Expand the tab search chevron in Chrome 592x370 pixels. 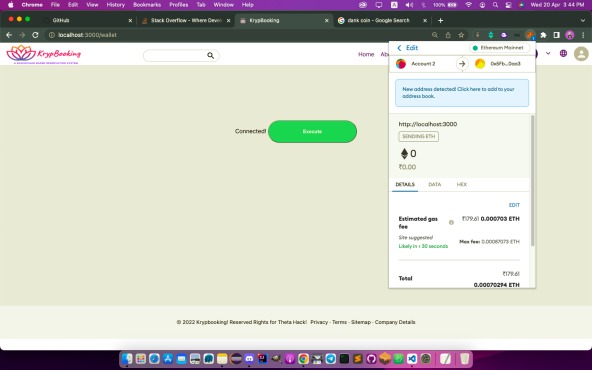click(583, 20)
